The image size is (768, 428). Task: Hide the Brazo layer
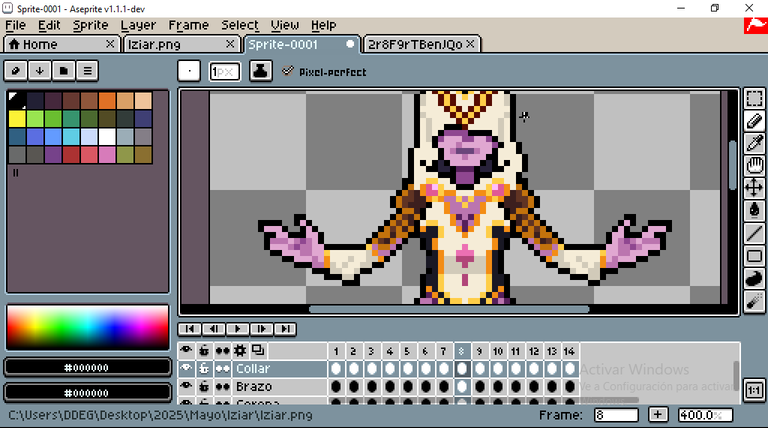click(186, 386)
